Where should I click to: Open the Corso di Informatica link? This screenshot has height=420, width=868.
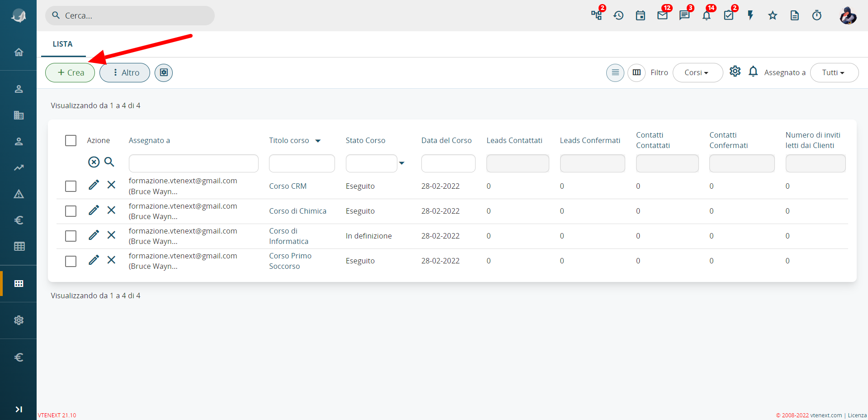point(289,236)
